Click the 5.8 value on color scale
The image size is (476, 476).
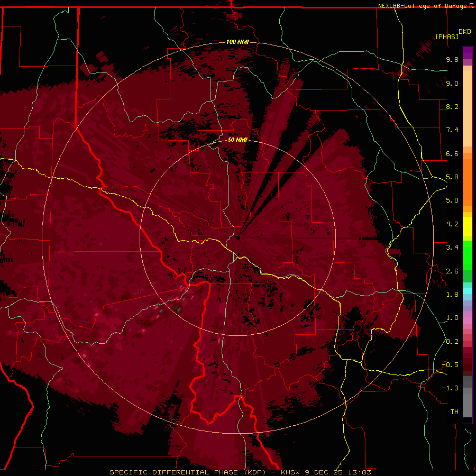click(x=452, y=177)
